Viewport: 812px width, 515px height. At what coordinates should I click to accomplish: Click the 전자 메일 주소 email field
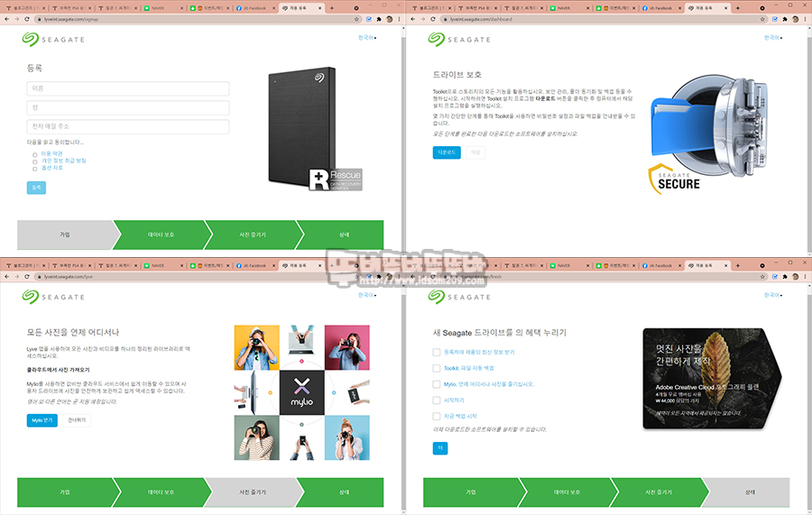[128, 127]
